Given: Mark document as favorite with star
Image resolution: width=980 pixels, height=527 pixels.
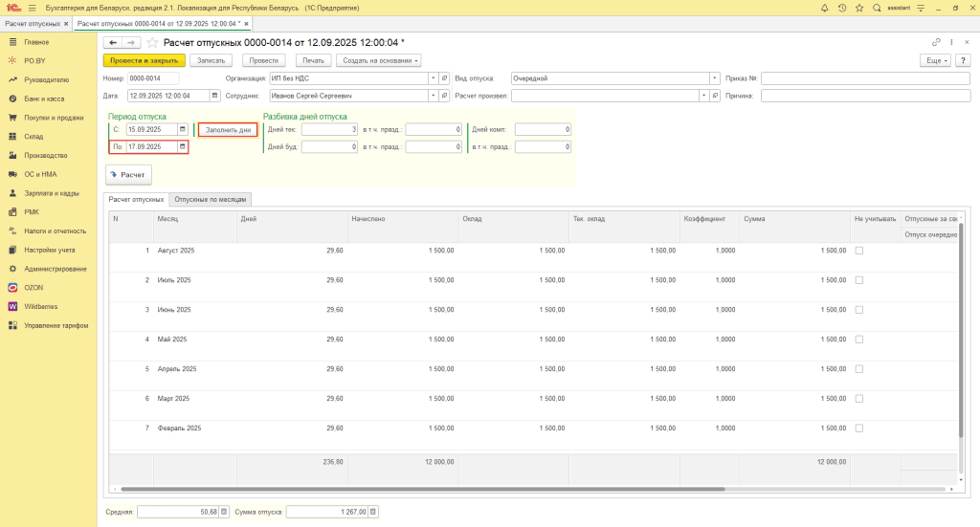Looking at the screenshot, I should (153, 42).
